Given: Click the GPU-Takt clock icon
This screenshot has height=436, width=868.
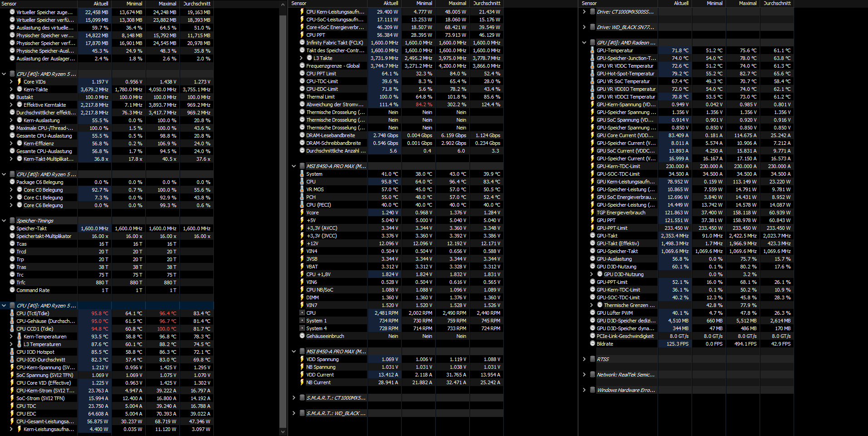Looking at the screenshot, I should coord(593,236).
